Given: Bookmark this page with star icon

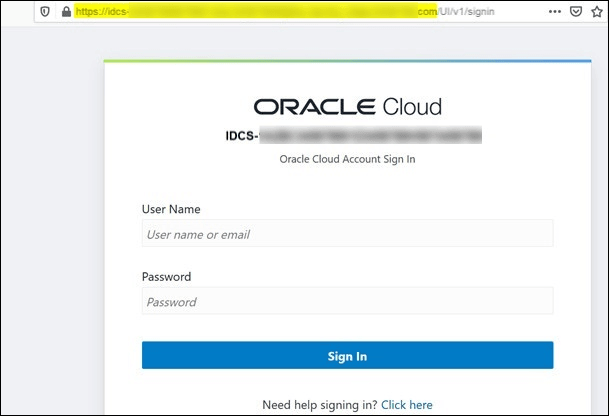Looking at the screenshot, I should pyautogui.click(x=597, y=12).
